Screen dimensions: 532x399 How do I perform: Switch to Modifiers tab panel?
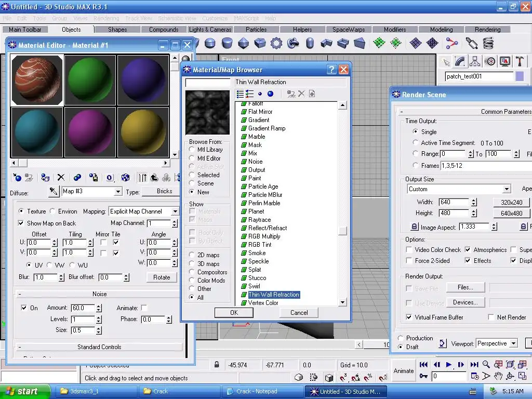pyautogui.click(x=395, y=30)
